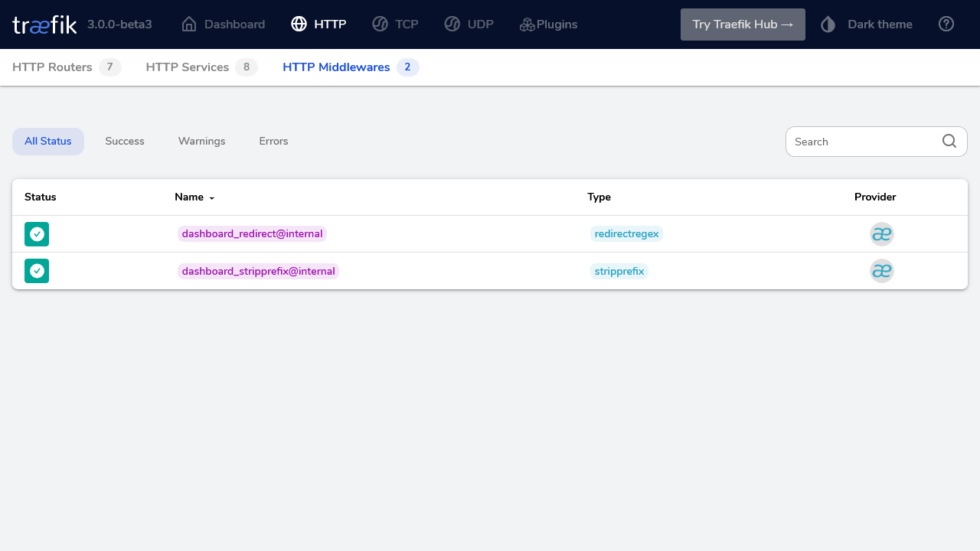Click the Traefik logo
Viewport: 980px width, 551px height.
44,24
